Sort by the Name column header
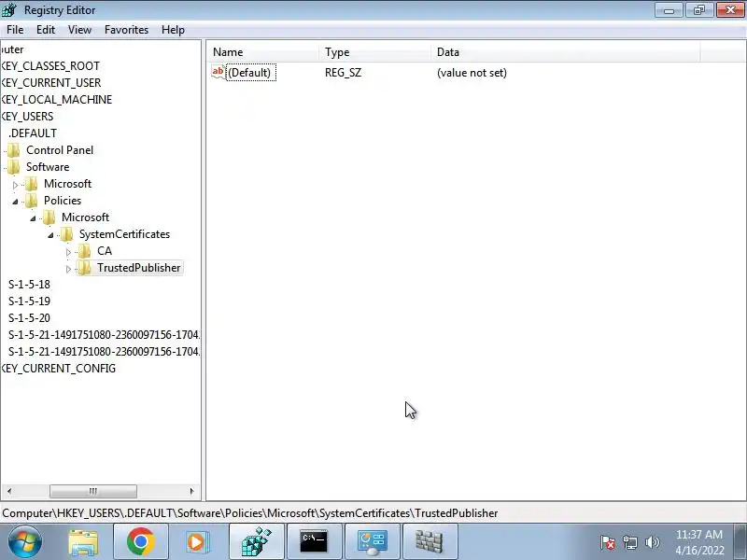Viewport: 747px width, 560px height. 263,52
